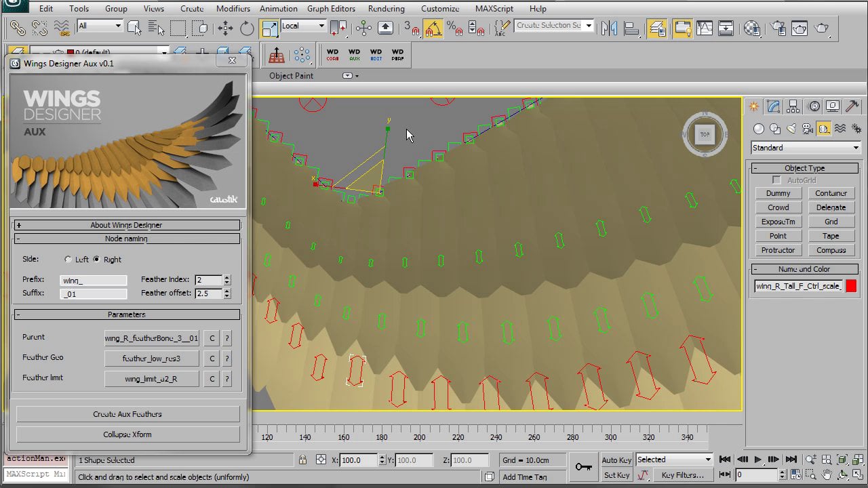Enable the AutoGrid checkbox
The width and height of the screenshot is (868, 488).
(x=777, y=180)
